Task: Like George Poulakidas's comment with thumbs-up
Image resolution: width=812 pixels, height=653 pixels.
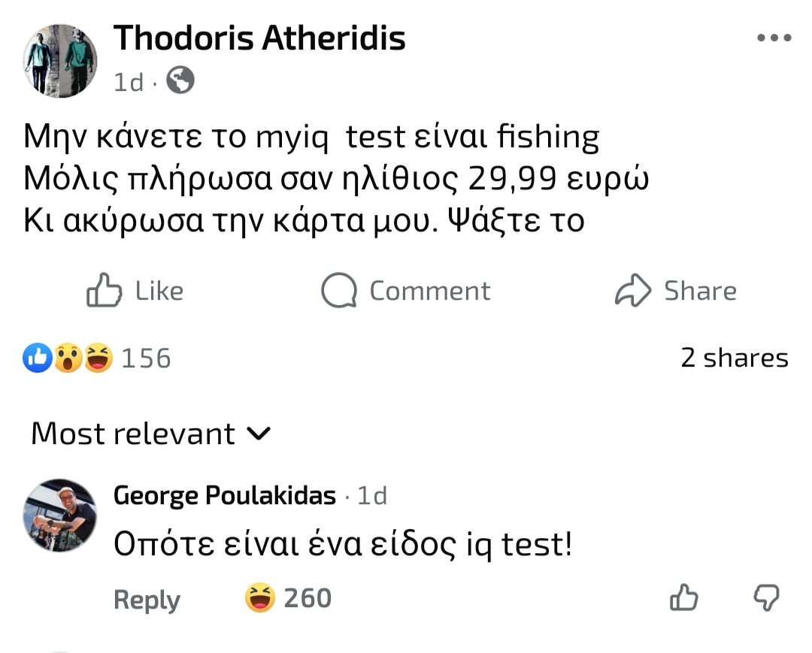Action: (x=684, y=598)
